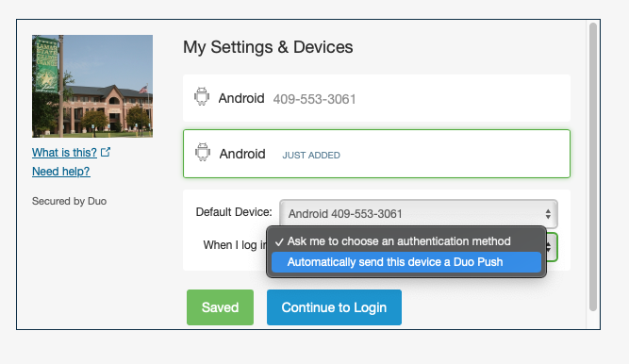Click the Secured by Duo text
This screenshot has height=364, width=629.
coord(70,201)
